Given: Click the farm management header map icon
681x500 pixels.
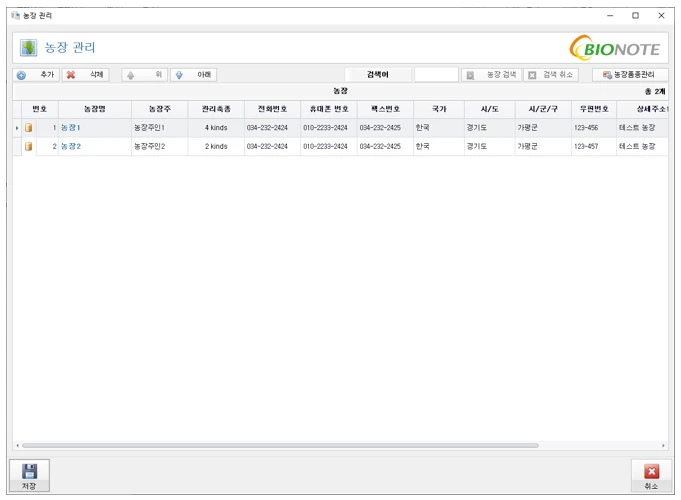Looking at the screenshot, I should (x=29, y=47).
